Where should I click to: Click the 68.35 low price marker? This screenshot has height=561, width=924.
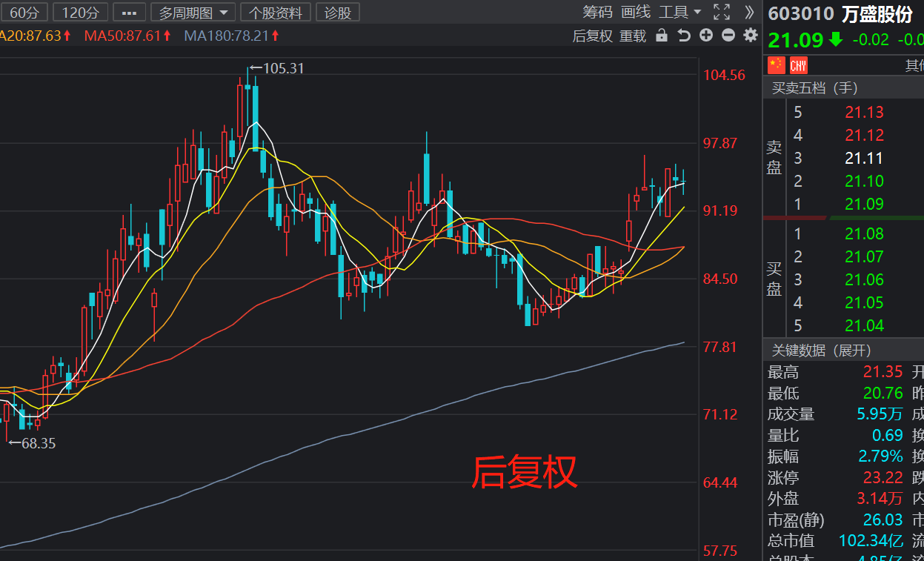click(32, 443)
